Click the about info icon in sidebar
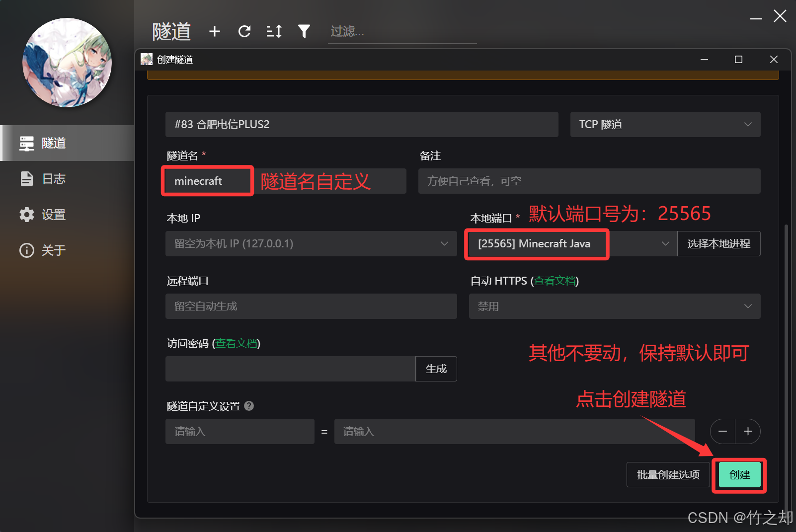The width and height of the screenshot is (796, 532). 27,250
